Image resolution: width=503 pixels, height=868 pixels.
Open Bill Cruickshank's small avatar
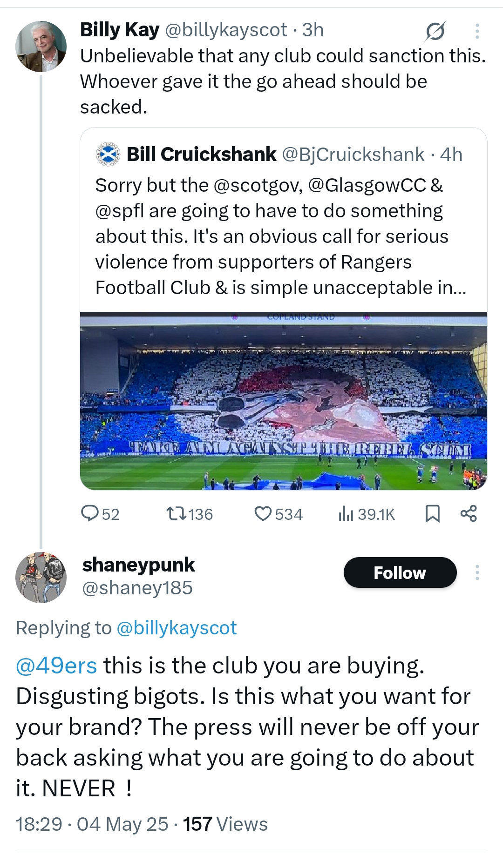tap(108, 155)
